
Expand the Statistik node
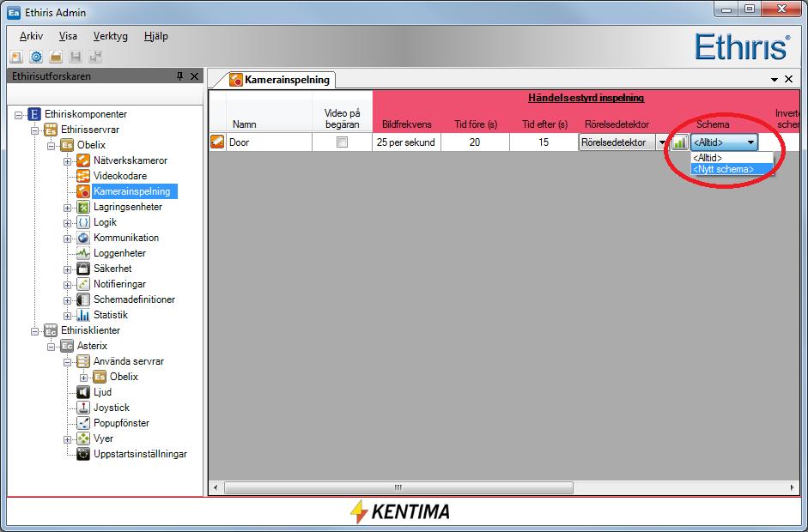68,316
